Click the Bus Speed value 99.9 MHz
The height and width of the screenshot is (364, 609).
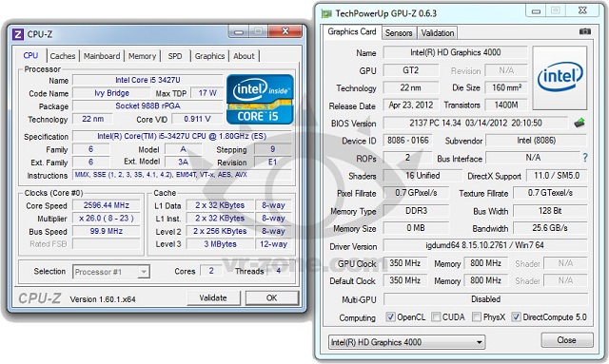pyautogui.click(x=106, y=231)
